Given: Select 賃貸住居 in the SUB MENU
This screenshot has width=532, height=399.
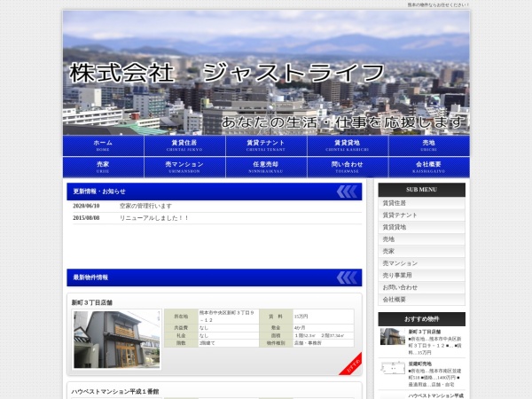Looking at the screenshot, I should 421,203.
